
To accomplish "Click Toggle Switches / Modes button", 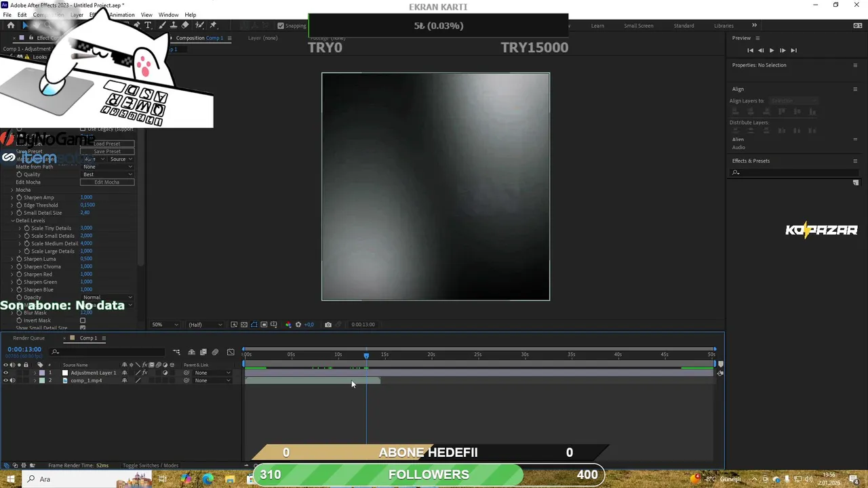I will [x=151, y=466].
